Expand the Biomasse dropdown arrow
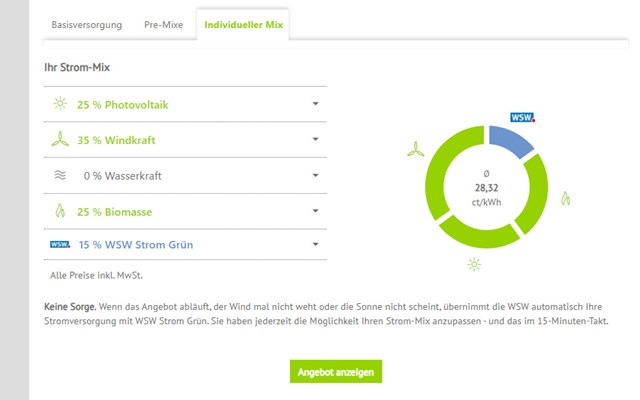Viewport: 640px width, 400px height. (315, 211)
